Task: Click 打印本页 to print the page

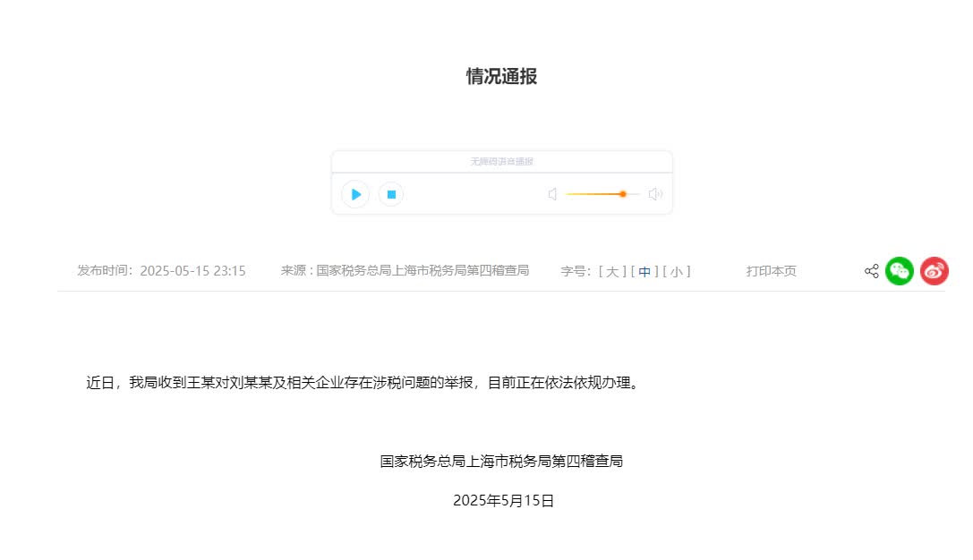Action: [x=772, y=271]
